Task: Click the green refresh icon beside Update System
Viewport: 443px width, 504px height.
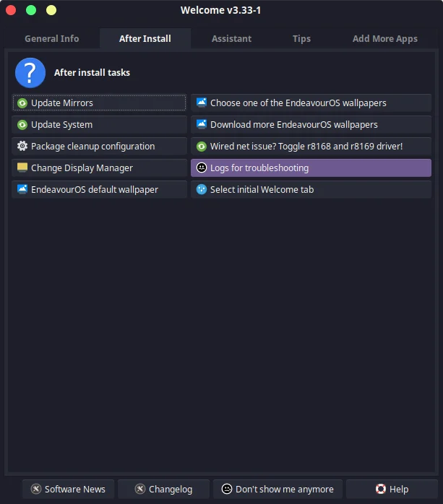Action: [x=22, y=125]
